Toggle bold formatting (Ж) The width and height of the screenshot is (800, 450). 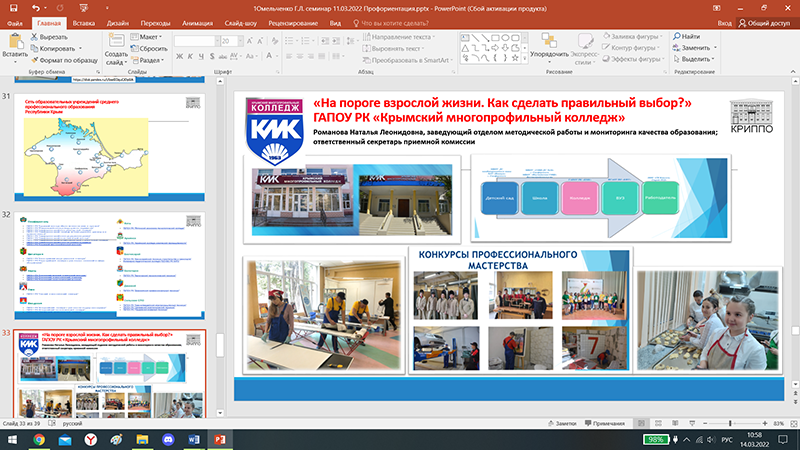pyautogui.click(x=179, y=56)
